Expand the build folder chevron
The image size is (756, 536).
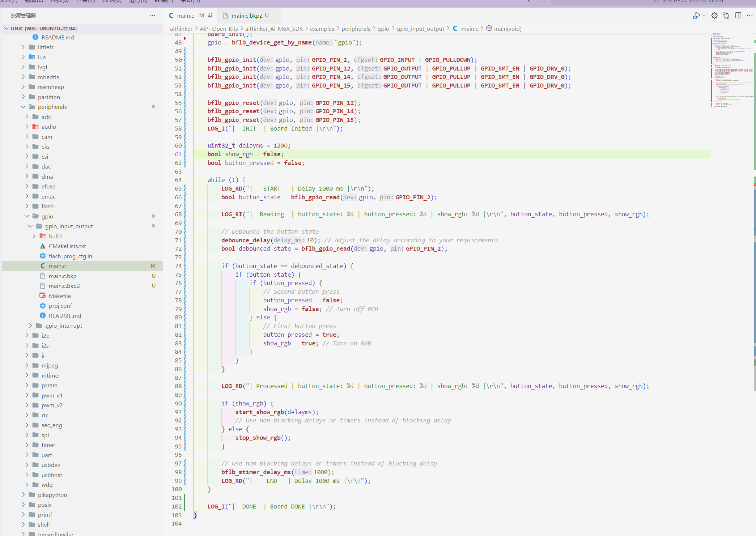point(34,236)
